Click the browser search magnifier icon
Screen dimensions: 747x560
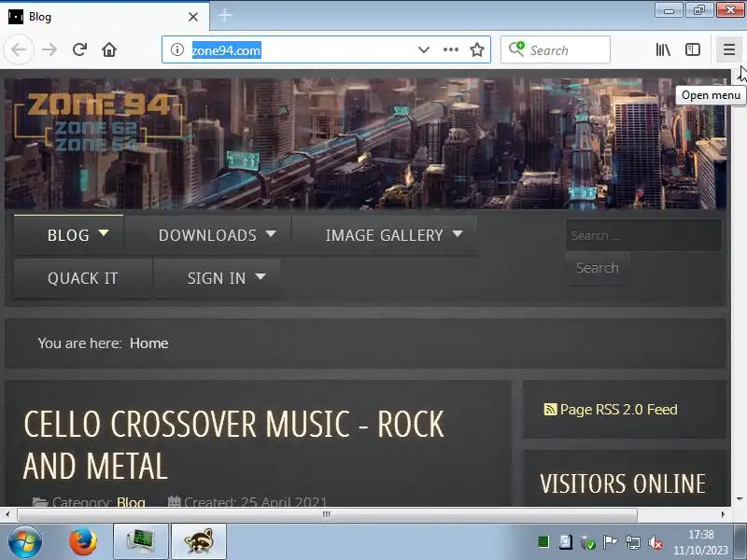tap(516, 49)
